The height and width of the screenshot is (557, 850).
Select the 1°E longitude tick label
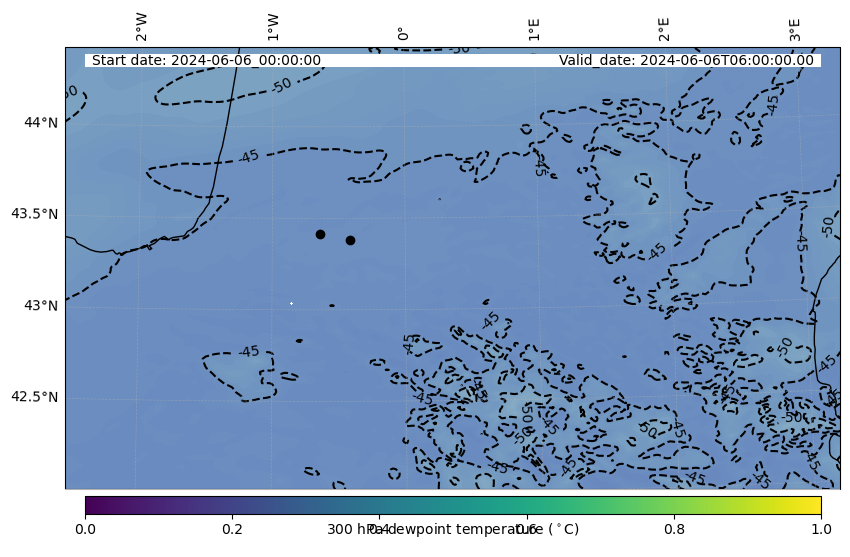(534, 29)
